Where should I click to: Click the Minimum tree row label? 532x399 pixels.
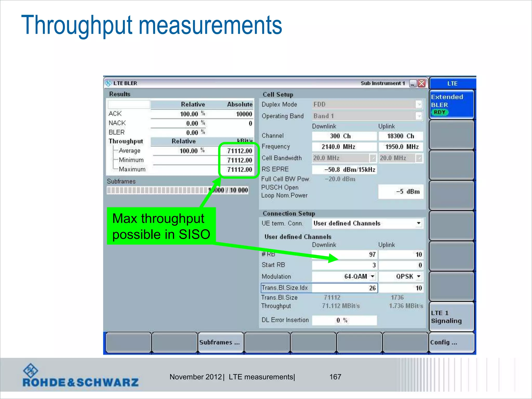tap(131, 160)
